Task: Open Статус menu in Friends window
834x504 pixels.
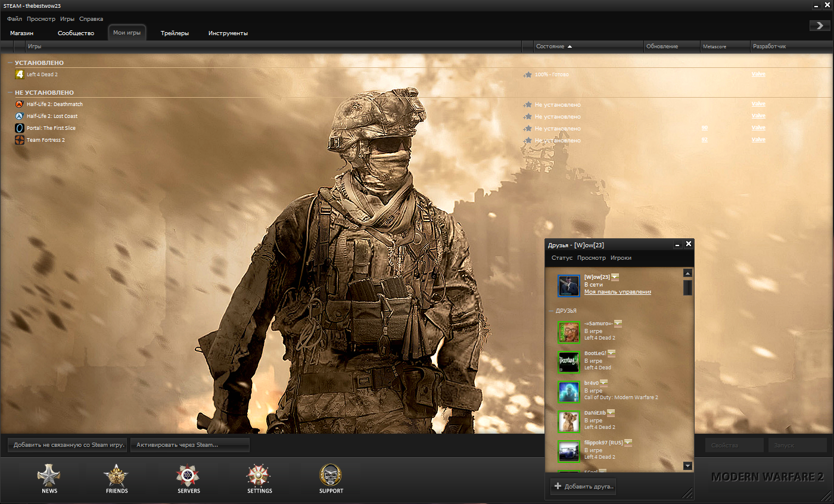Action: (562, 258)
